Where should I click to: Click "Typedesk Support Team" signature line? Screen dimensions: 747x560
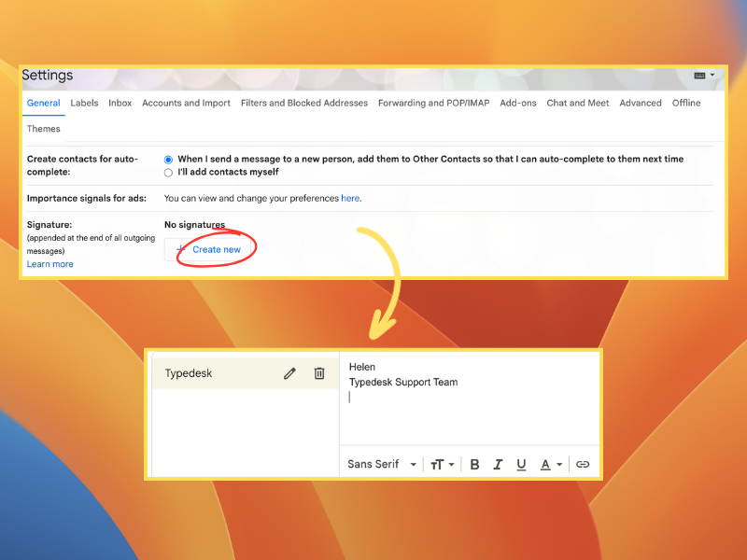(x=403, y=383)
